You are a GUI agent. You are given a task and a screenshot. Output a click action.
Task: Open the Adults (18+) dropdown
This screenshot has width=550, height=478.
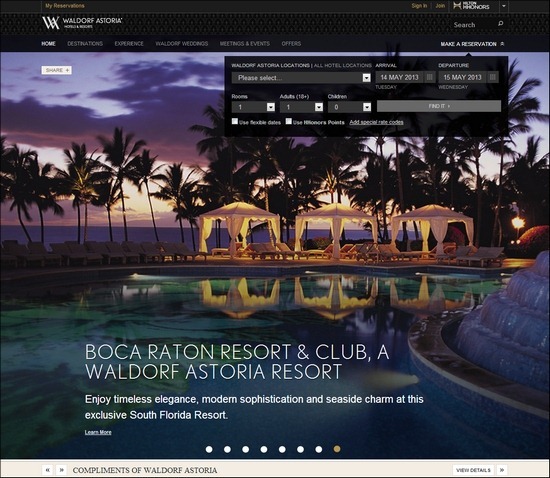301,107
